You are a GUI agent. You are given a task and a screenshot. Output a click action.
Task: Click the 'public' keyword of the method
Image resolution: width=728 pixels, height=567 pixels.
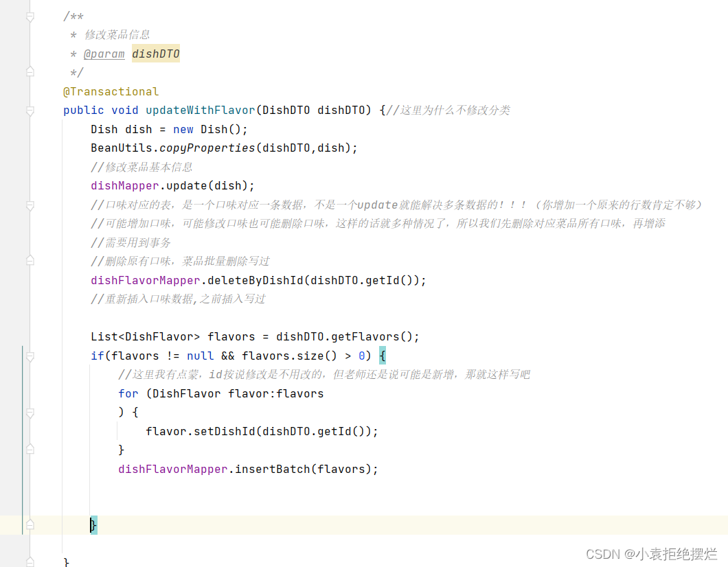point(84,111)
